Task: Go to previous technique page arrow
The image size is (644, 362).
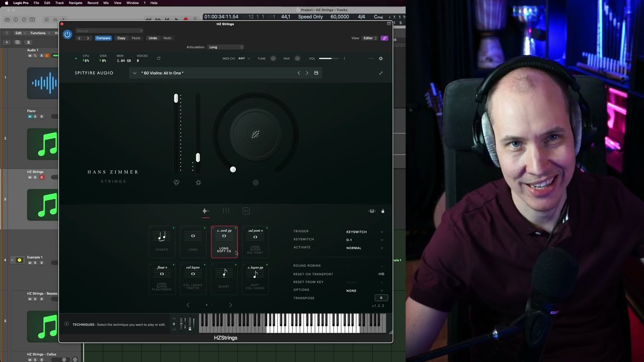Action: click(x=188, y=305)
